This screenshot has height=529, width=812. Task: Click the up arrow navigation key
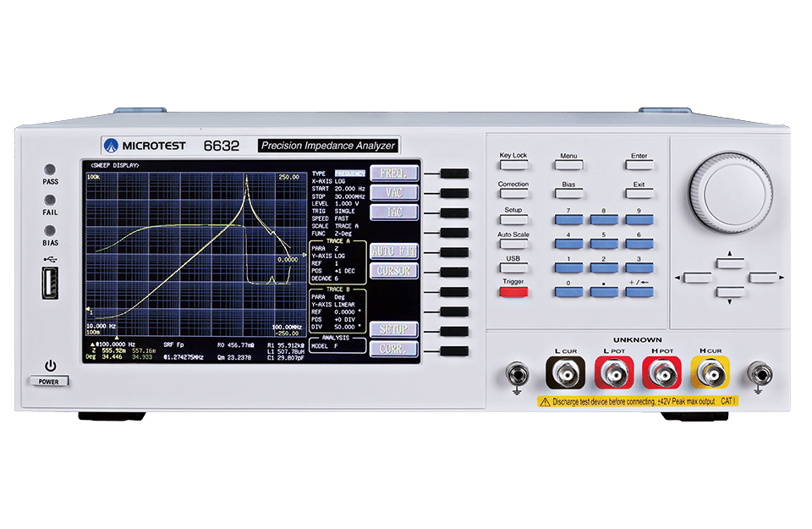(x=730, y=263)
